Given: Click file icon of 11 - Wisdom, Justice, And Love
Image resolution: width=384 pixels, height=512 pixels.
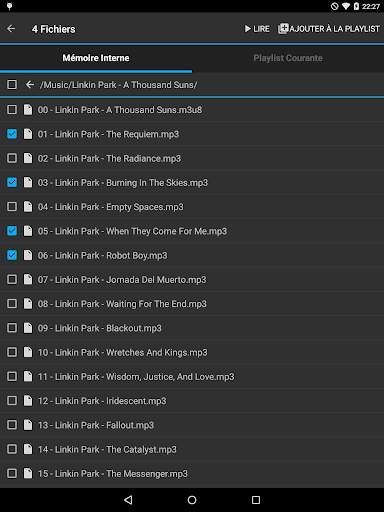Looking at the screenshot, I should 28,377.
